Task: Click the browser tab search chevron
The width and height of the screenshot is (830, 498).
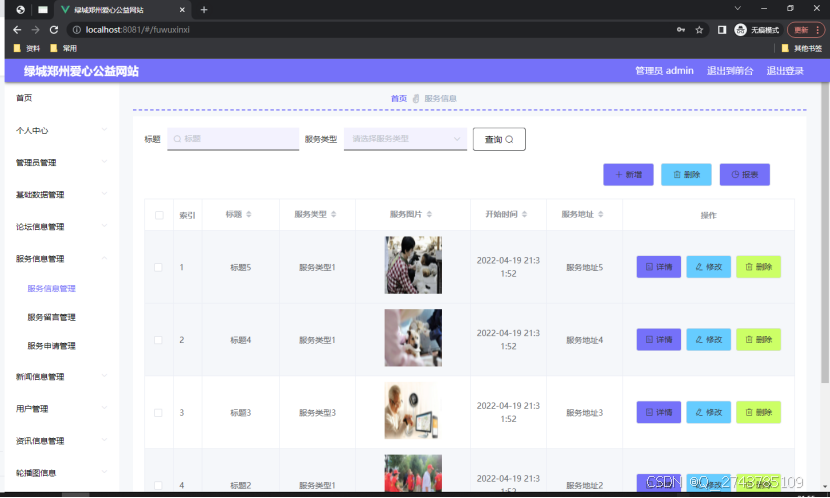Action: point(737,8)
